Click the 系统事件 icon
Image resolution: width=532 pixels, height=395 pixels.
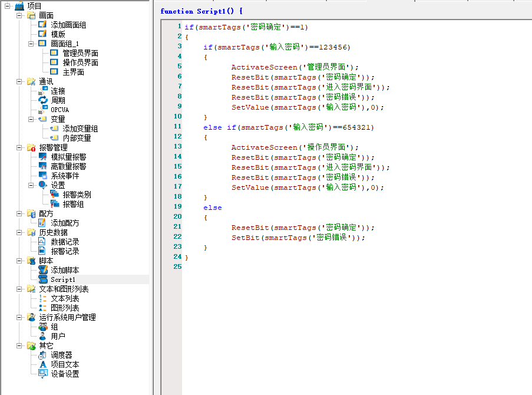pyautogui.click(x=43, y=176)
